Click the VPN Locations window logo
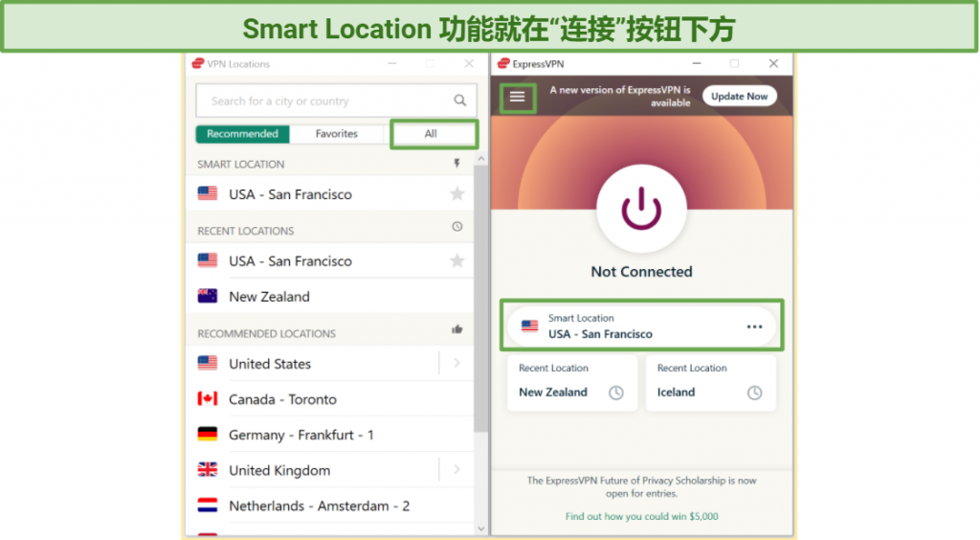This screenshot has height=540, width=980. coord(198,64)
